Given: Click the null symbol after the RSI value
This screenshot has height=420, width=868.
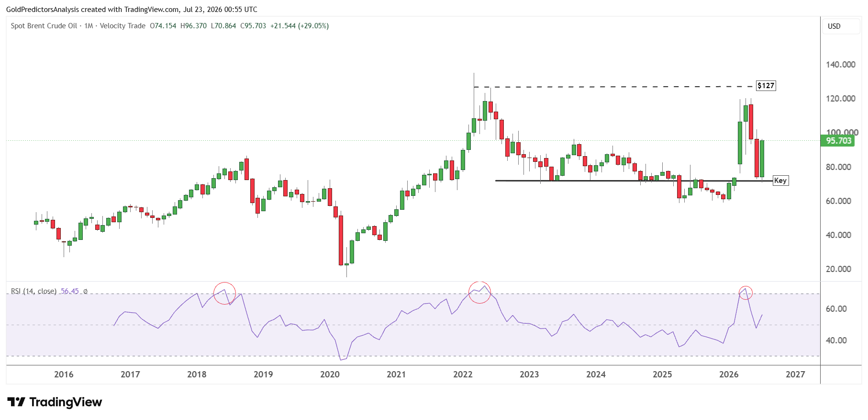Looking at the screenshot, I should [86, 291].
